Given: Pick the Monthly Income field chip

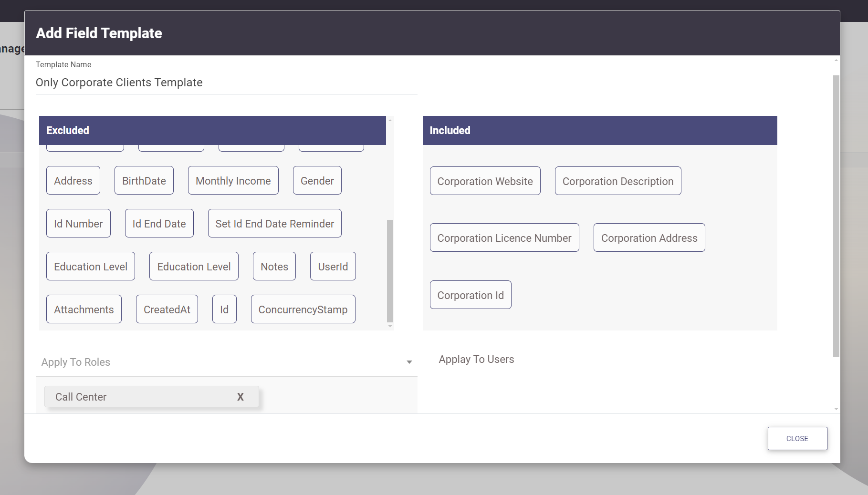Looking at the screenshot, I should 233,181.
